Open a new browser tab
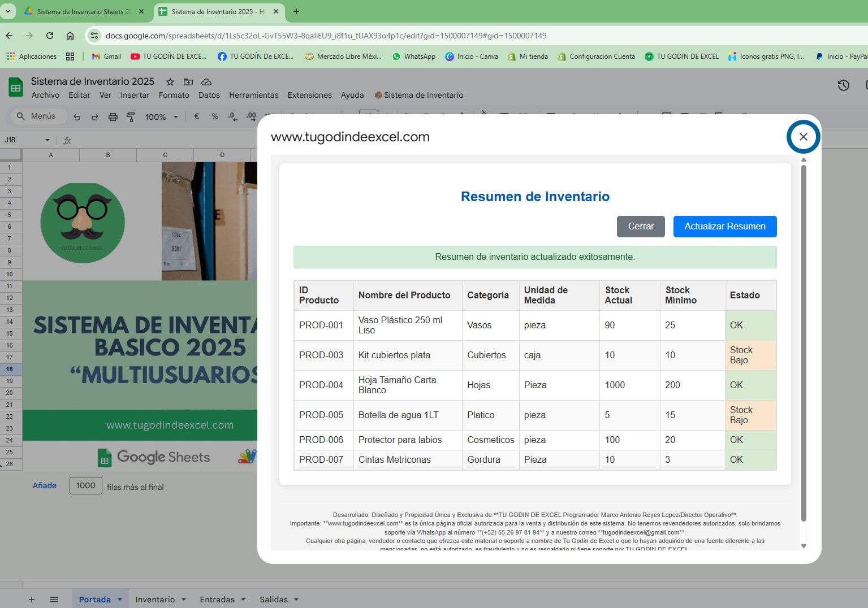868x608 pixels. click(x=296, y=11)
